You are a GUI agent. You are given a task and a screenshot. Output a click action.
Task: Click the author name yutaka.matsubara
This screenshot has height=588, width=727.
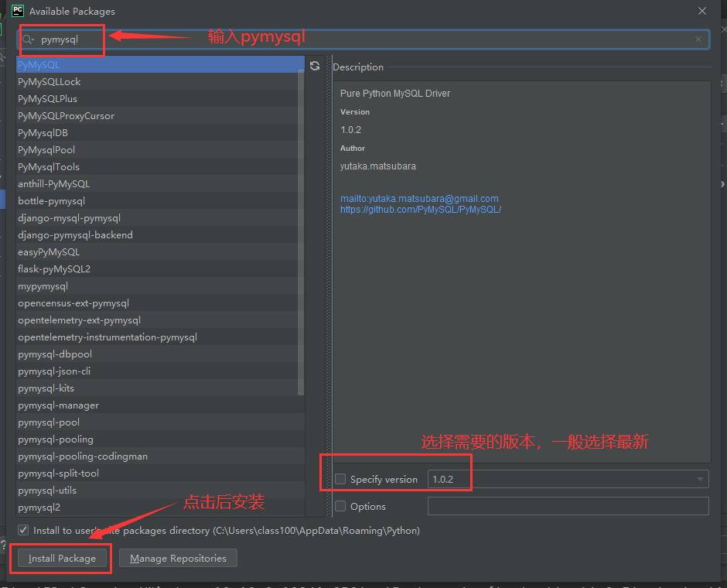[378, 166]
